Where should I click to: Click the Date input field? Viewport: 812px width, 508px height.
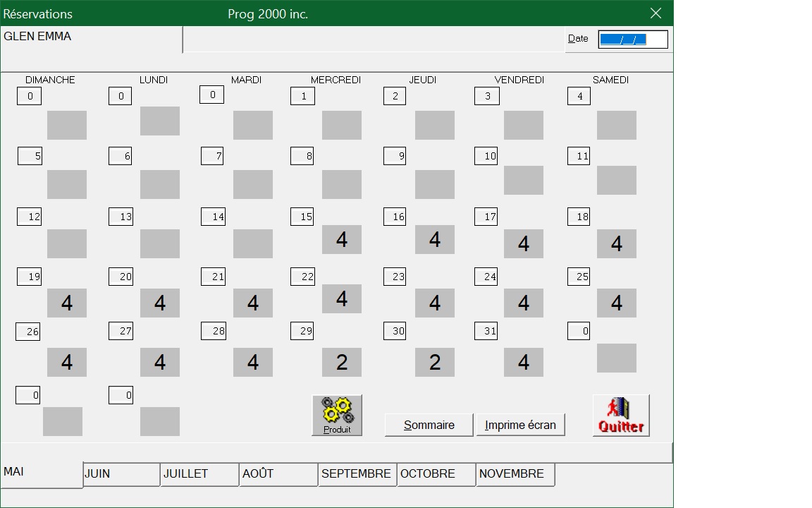(633, 40)
